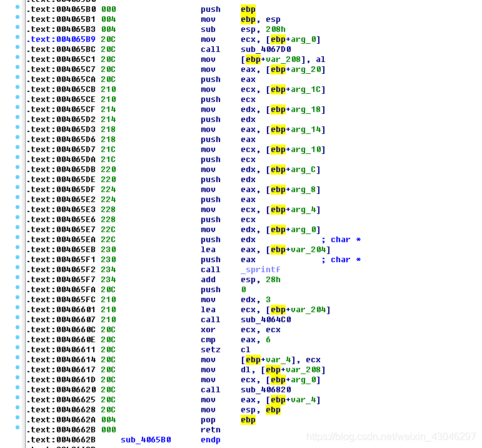Click stack offset 234 beside call _sprintf
Image resolution: width=482 pixels, height=448 pixels.
[109, 270]
